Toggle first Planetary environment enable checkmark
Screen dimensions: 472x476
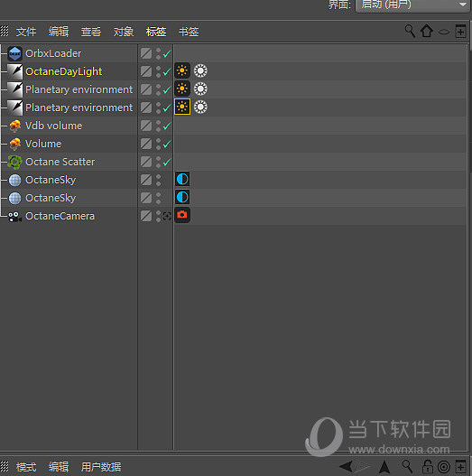pos(167,89)
